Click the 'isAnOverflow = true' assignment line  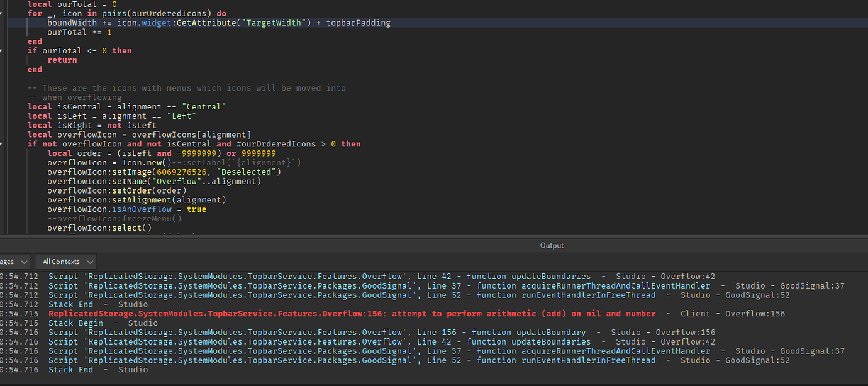(126, 209)
